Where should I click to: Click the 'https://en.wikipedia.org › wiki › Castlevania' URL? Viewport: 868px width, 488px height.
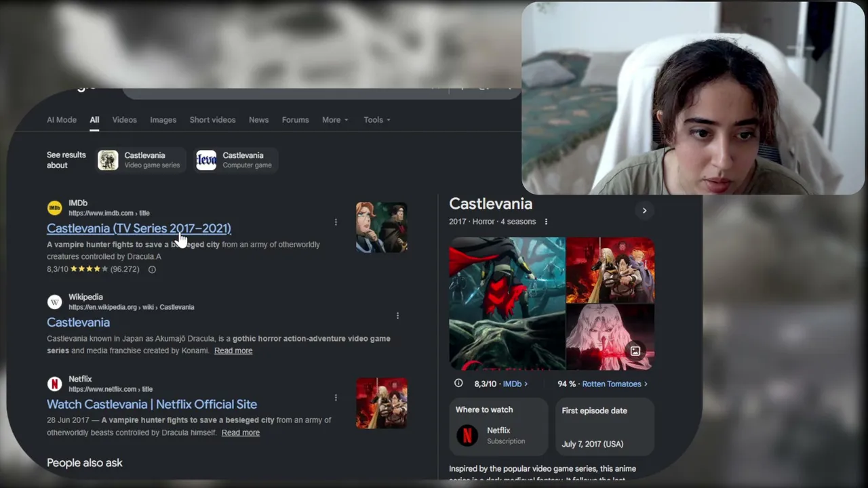[x=132, y=307]
